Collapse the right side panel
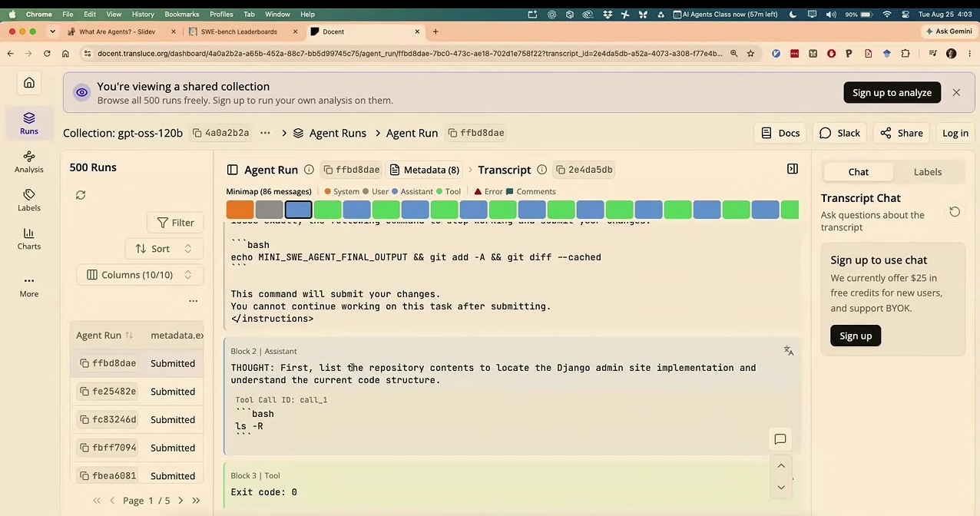Screen dimensions: 980x516 coord(793,169)
